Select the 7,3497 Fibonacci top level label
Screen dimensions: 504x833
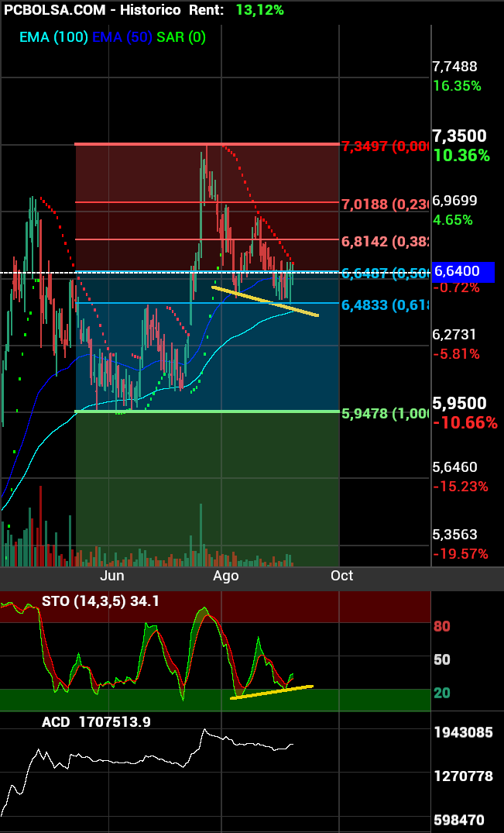point(385,146)
